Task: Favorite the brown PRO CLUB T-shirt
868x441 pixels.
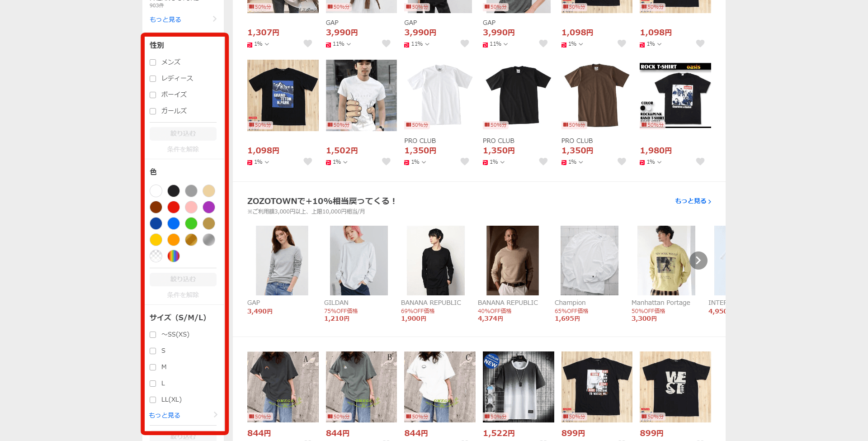Action: (622, 161)
